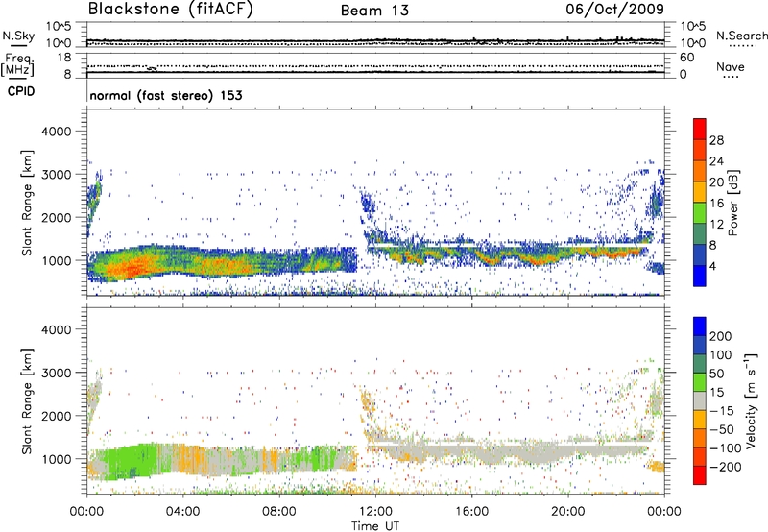The width and height of the screenshot is (768, 532).
Task: Click the 20:00 time axis tick label
Action: pyautogui.click(x=567, y=512)
